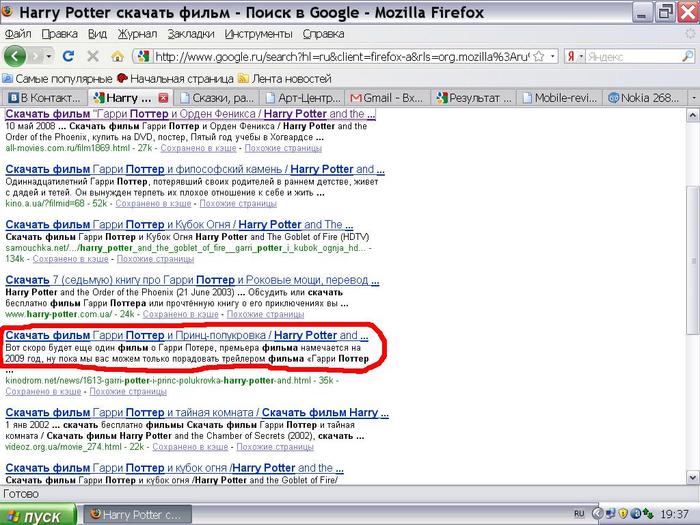Open the Журнал menu
Image resolution: width=700 pixels, height=525 pixels.
click(x=137, y=34)
